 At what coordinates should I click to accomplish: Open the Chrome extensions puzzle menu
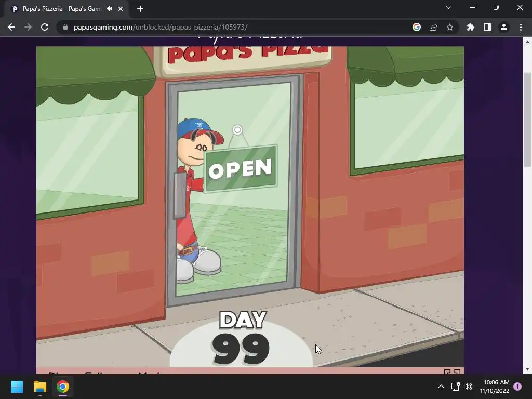pos(471,27)
